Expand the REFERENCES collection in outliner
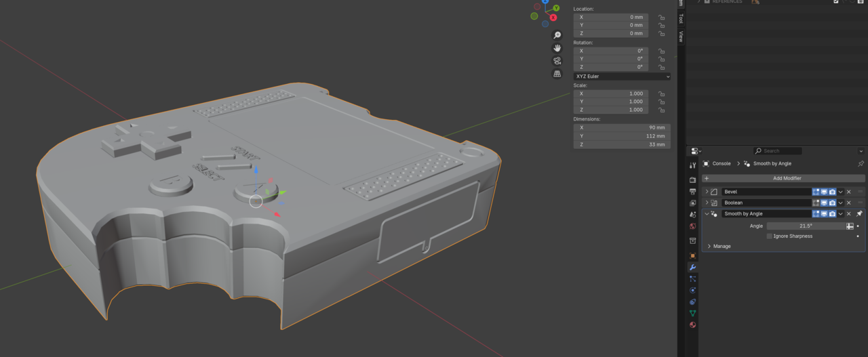 699,2
